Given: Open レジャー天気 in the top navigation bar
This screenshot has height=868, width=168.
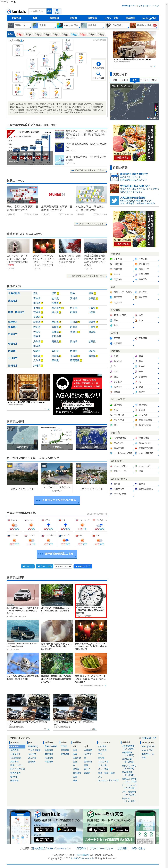Looking at the screenshot, I should 111,18.
